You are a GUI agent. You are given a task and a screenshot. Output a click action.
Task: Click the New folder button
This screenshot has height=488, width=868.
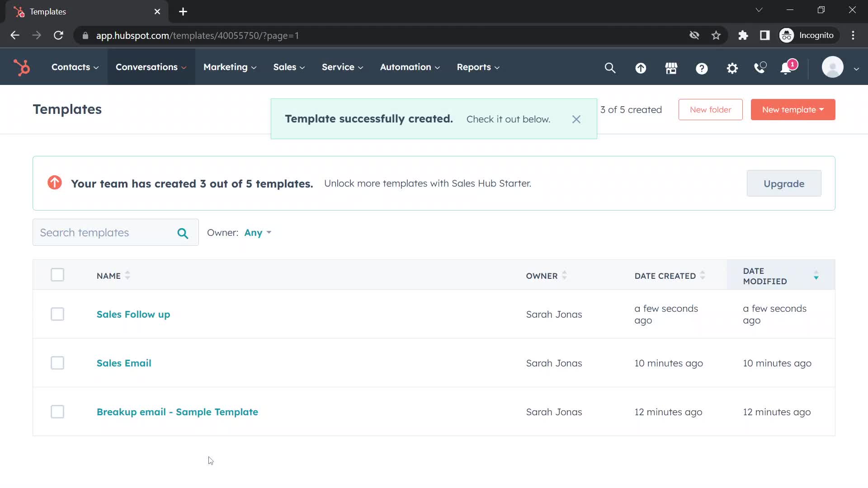[x=711, y=109]
